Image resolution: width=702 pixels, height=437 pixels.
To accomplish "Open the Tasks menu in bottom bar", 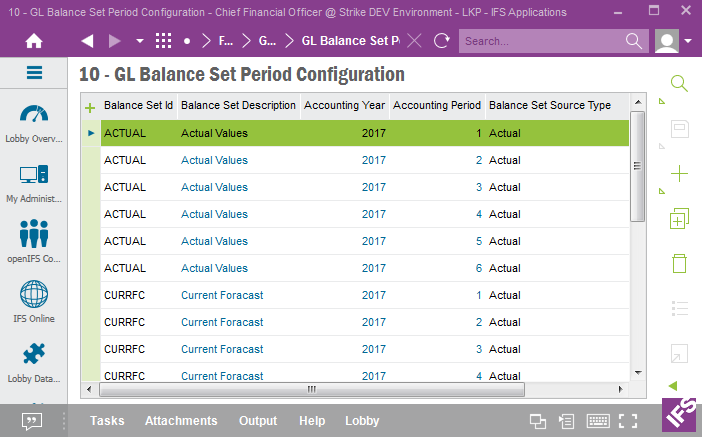I will [x=107, y=421].
